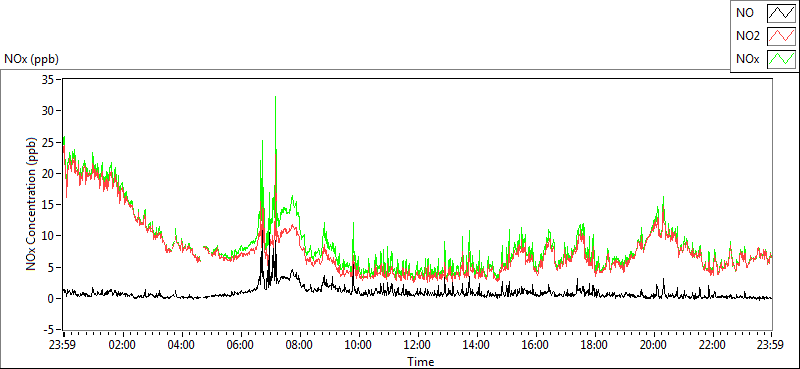The width and height of the screenshot is (800, 369).
Task: Click the -5 y-axis minimum value
Action: [x=49, y=330]
